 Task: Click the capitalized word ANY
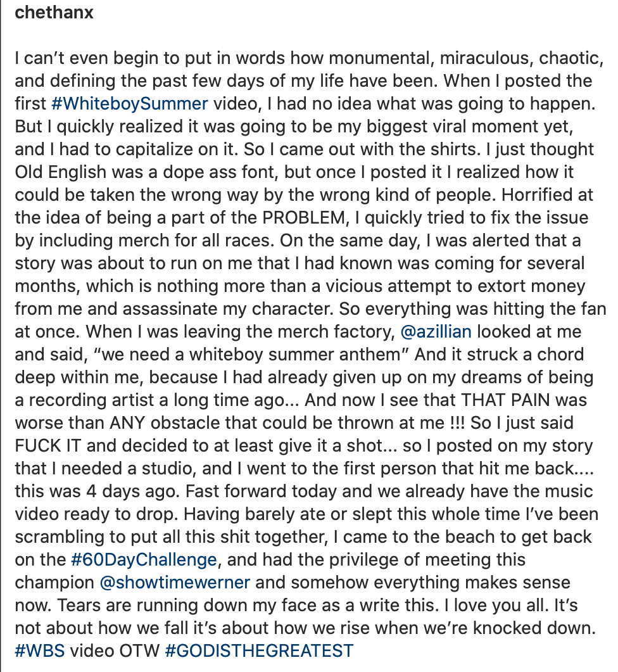[128, 422]
